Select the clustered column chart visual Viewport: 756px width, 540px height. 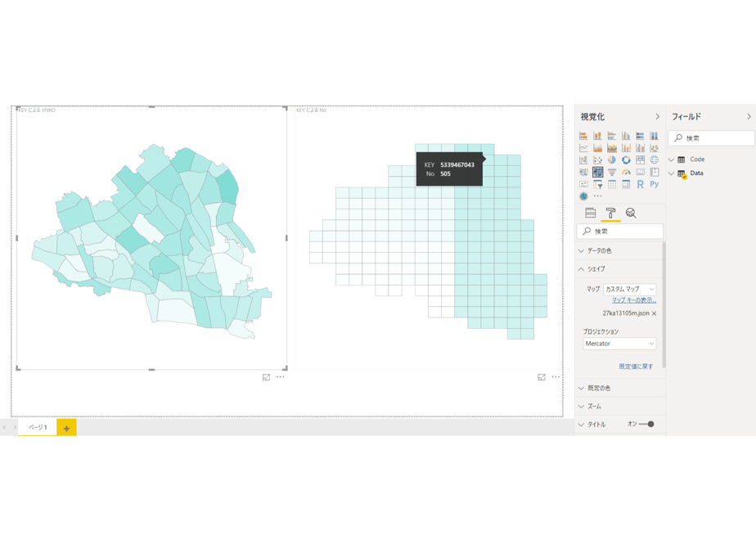tap(626, 136)
